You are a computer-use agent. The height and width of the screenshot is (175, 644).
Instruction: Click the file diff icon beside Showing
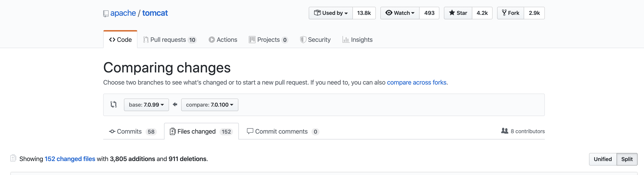pyautogui.click(x=13, y=158)
